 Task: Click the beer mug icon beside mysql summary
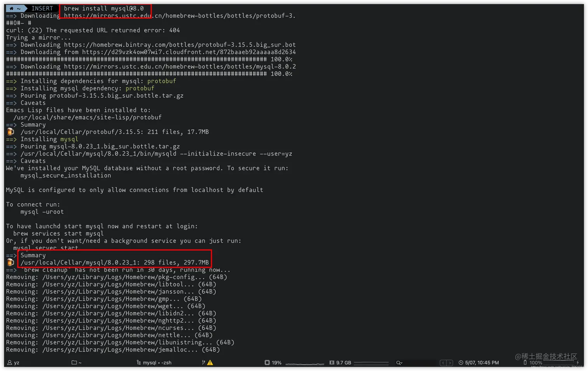click(10, 262)
